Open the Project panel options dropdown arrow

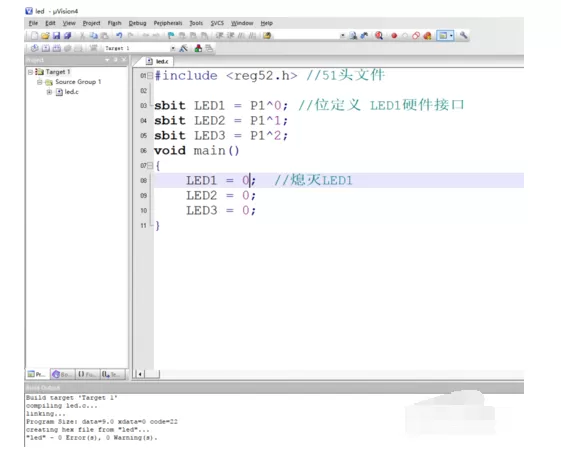[107, 60]
